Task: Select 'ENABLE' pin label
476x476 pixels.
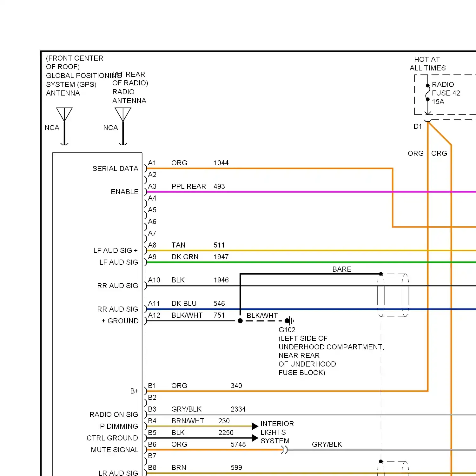Action: (x=125, y=192)
